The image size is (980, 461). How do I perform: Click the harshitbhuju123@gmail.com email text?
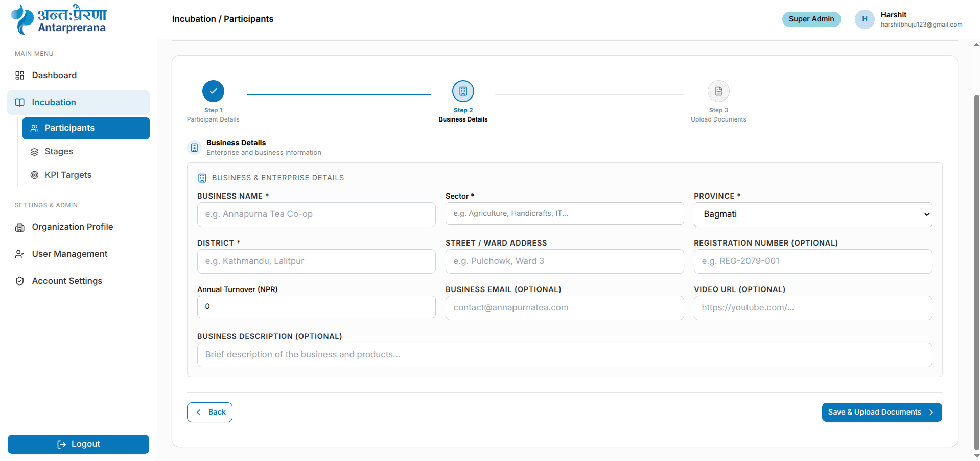[921, 25]
